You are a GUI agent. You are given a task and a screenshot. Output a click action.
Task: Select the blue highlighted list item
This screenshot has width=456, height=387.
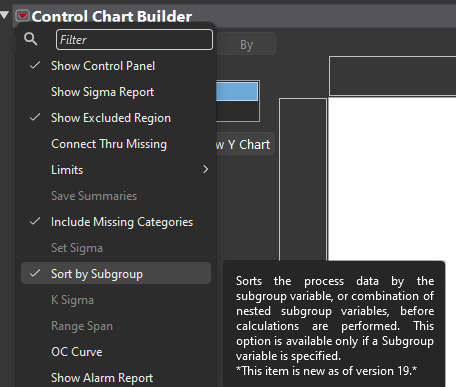coord(237,91)
